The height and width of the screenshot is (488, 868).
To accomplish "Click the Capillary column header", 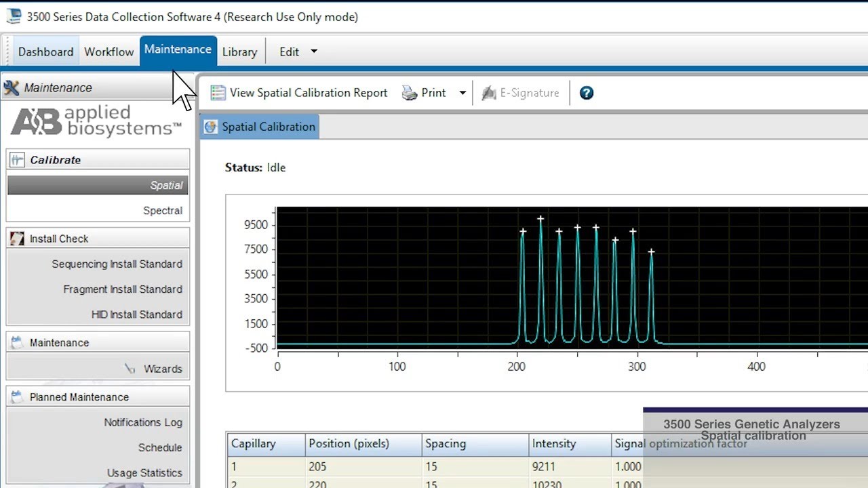I will [x=266, y=444].
